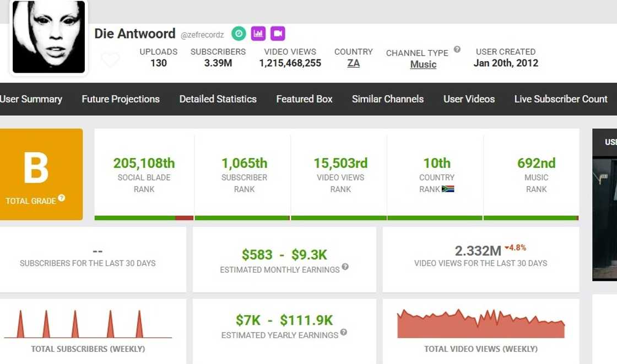Favorite the channel with the heart icon
Viewport: 617px width, 364px height.
point(110,60)
